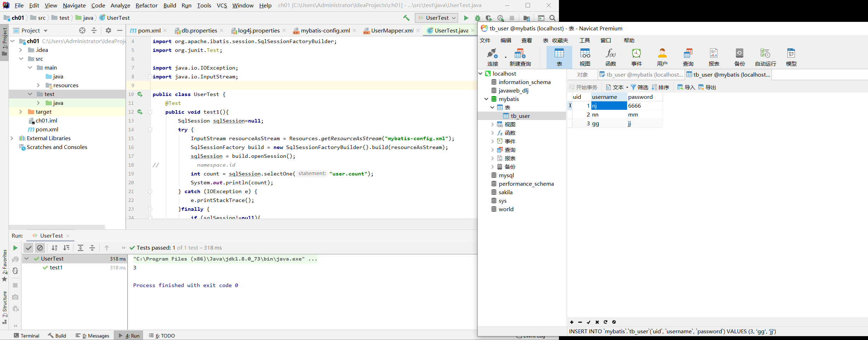Expand 视图 node under mybatis
The height and width of the screenshot is (340, 868).
point(492,124)
